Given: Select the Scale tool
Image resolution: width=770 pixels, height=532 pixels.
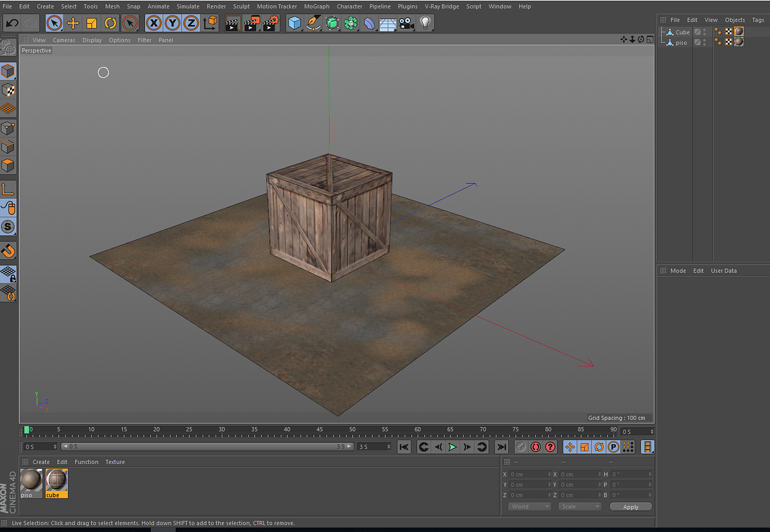Looking at the screenshot, I should coord(92,23).
